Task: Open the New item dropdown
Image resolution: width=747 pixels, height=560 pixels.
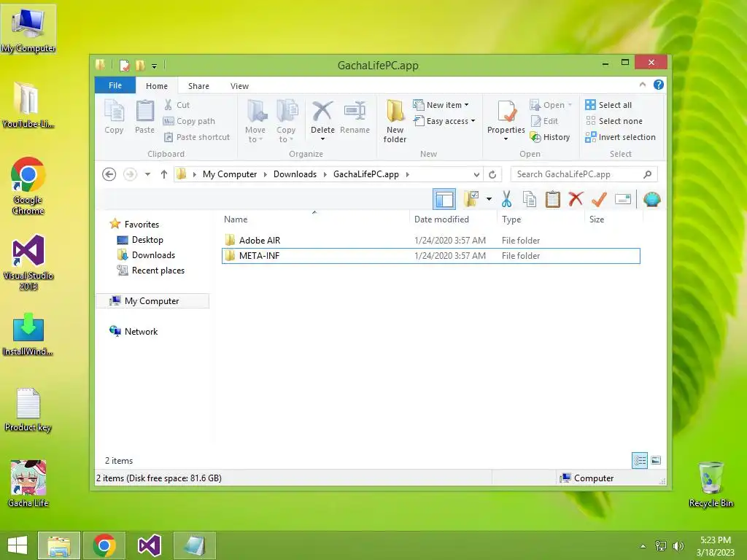Action: (441, 105)
